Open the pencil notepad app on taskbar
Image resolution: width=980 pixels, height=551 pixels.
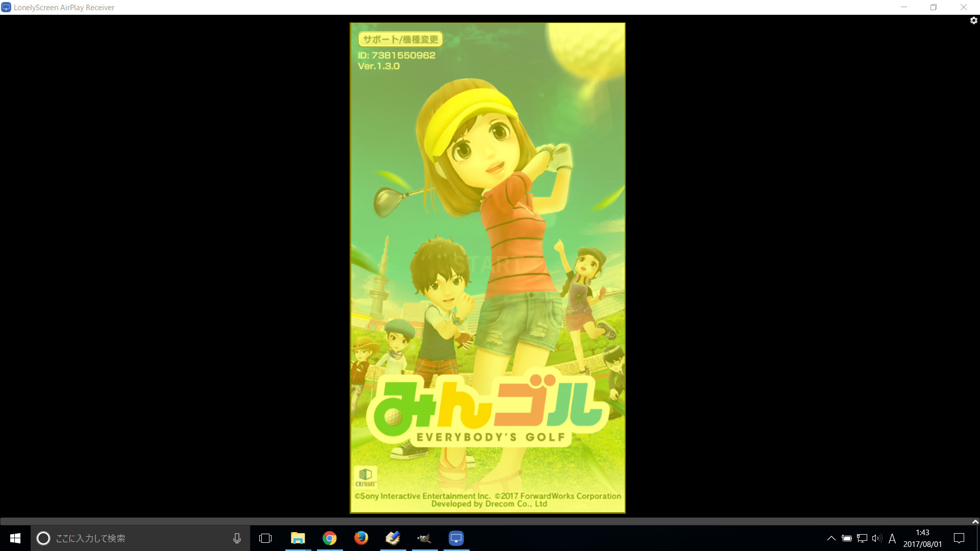[393, 538]
